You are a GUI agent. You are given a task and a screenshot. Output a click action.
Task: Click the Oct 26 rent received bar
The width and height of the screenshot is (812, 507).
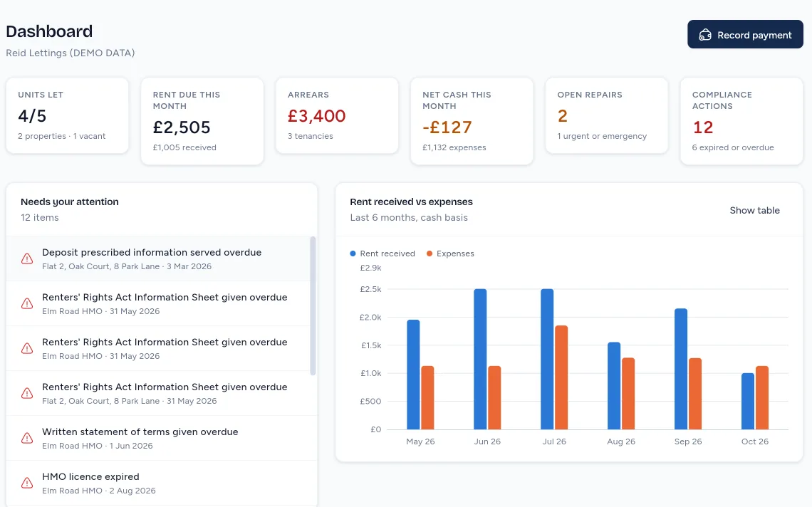coord(748,402)
